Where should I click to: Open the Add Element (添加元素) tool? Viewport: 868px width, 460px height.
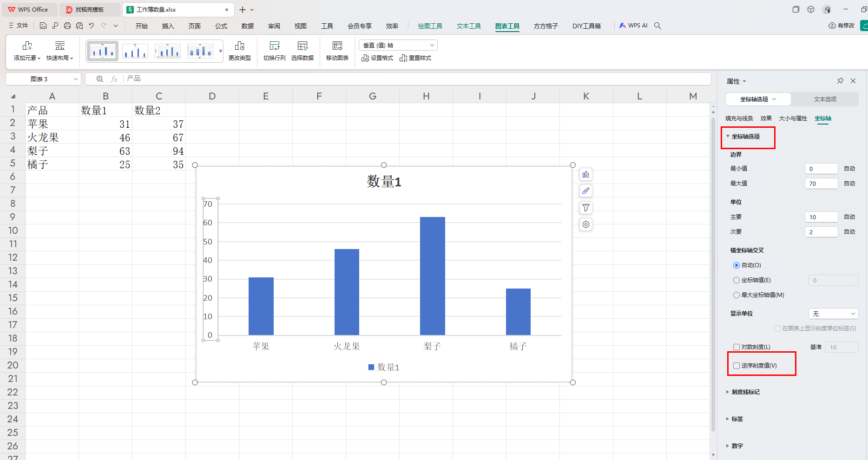27,51
